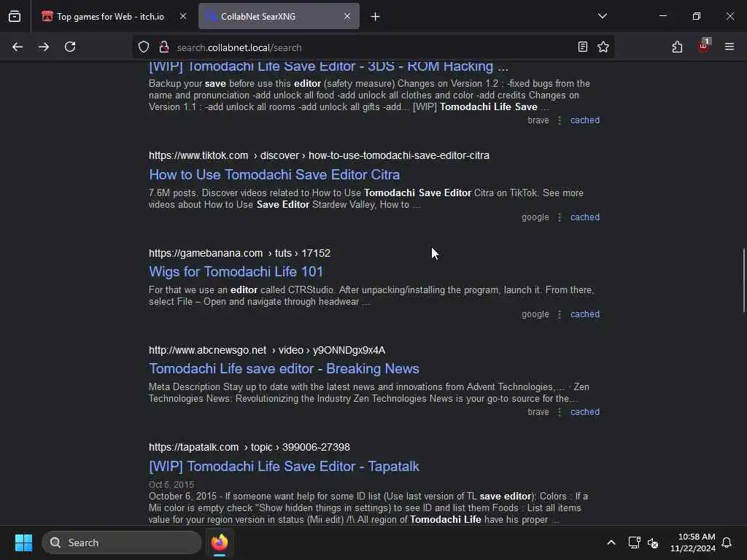The width and height of the screenshot is (747, 560).
Task: Open the uBlock Origin extension icon
Action: [x=704, y=46]
